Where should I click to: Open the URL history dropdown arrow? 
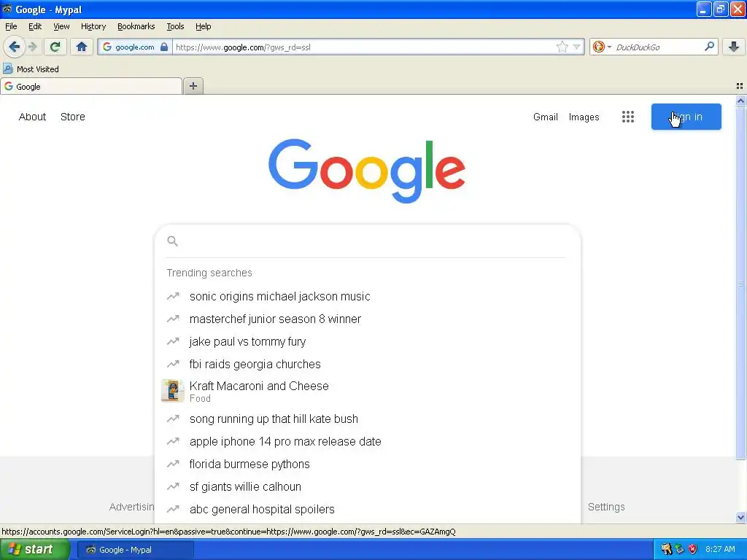click(577, 47)
